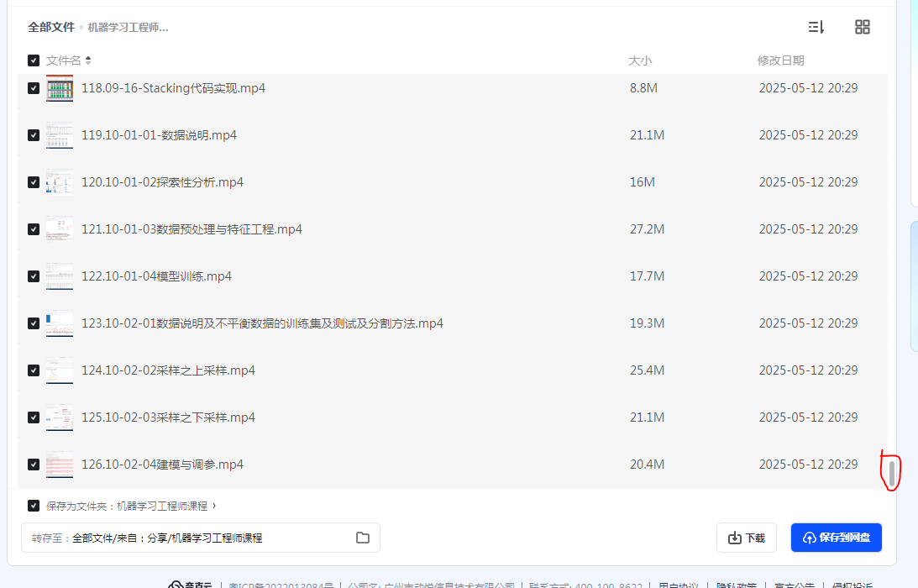Sort by 文件名 column arrow
Viewport: 918px width, 588px height.
point(88,60)
